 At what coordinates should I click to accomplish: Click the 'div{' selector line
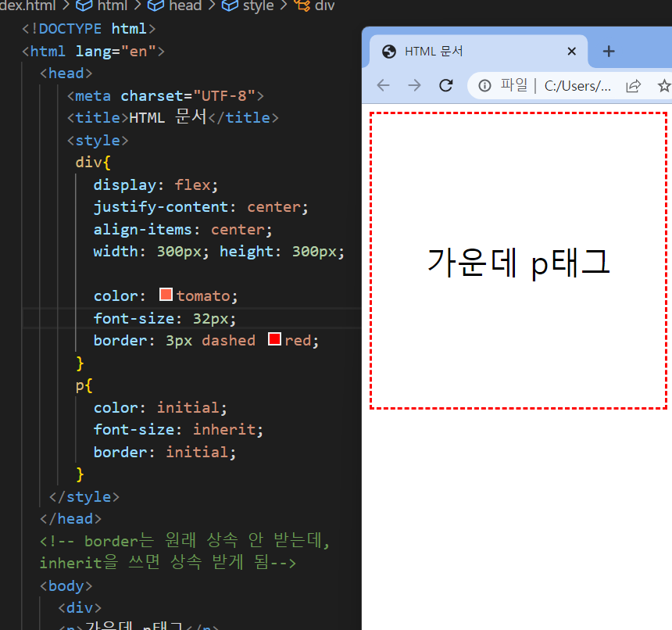pyautogui.click(x=93, y=163)
